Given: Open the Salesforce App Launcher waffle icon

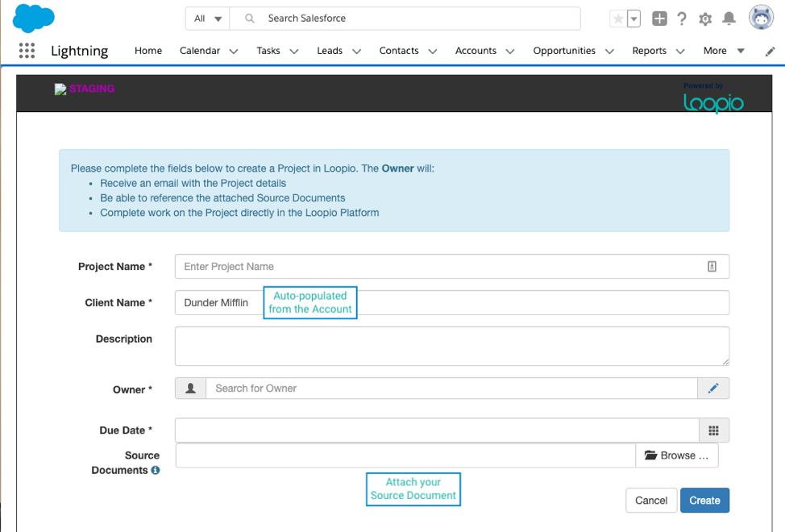Looking at the screenshot, I should click(27, 50).
